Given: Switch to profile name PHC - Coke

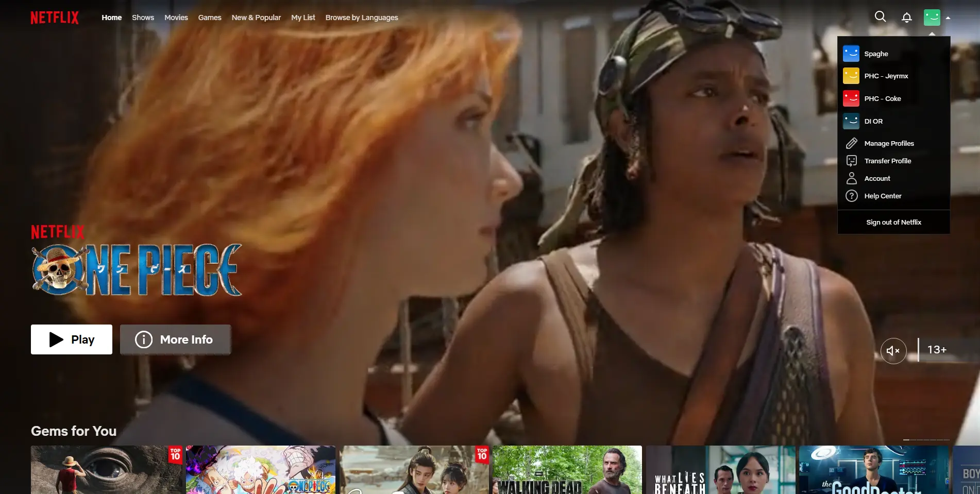Looking at the screenshot, I should coord(883,98).
